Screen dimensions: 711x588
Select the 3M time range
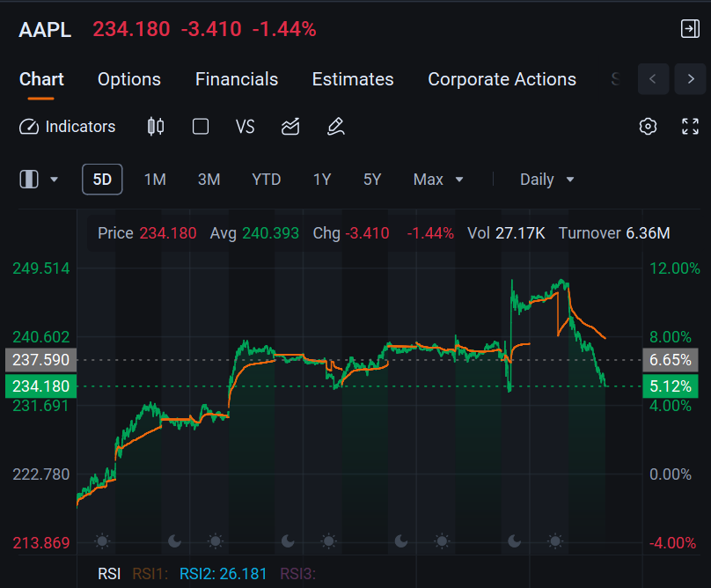[x=209, y=180]
